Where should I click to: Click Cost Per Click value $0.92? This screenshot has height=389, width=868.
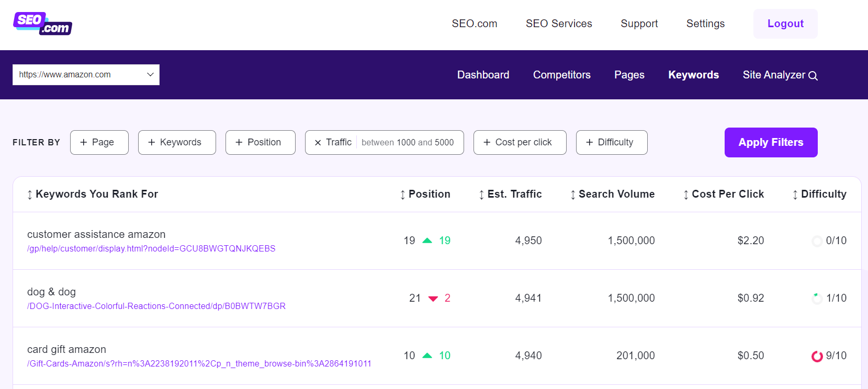pos(751,298)
